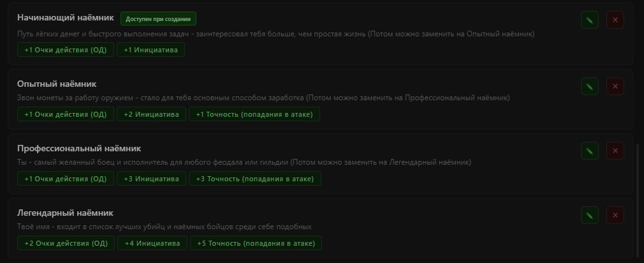Click the +4 Инициатива tag
This screenshot has width=644, height=263.
[x=152, y=243]
